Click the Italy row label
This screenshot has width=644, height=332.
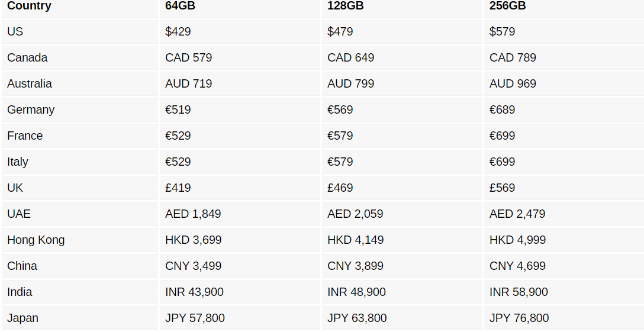tap(18, 162)
